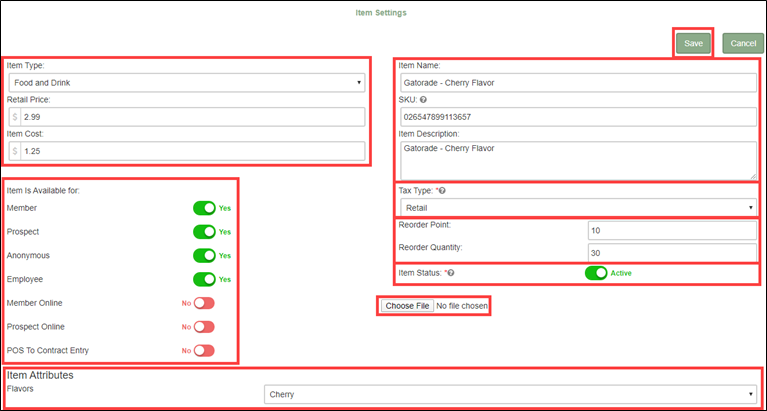
Task: Open the Item Type dropdown
Action: pos(187,83)
